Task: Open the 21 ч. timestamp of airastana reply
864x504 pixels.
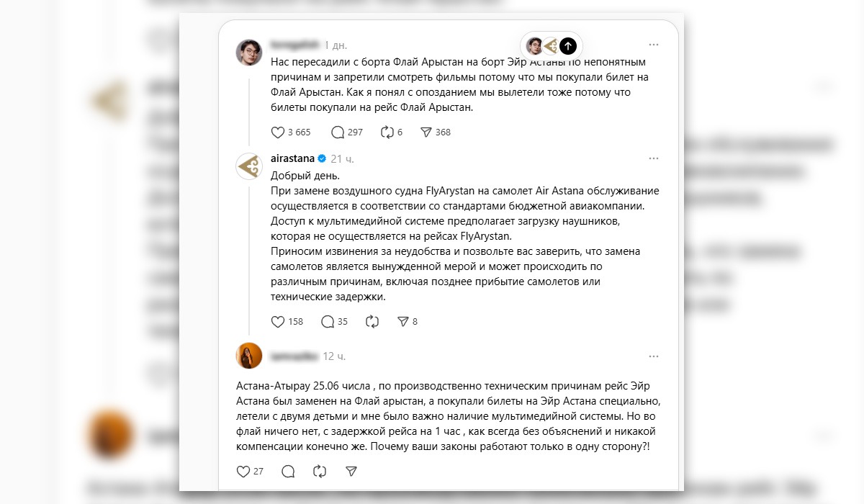Action: click(x=342, y=158)
